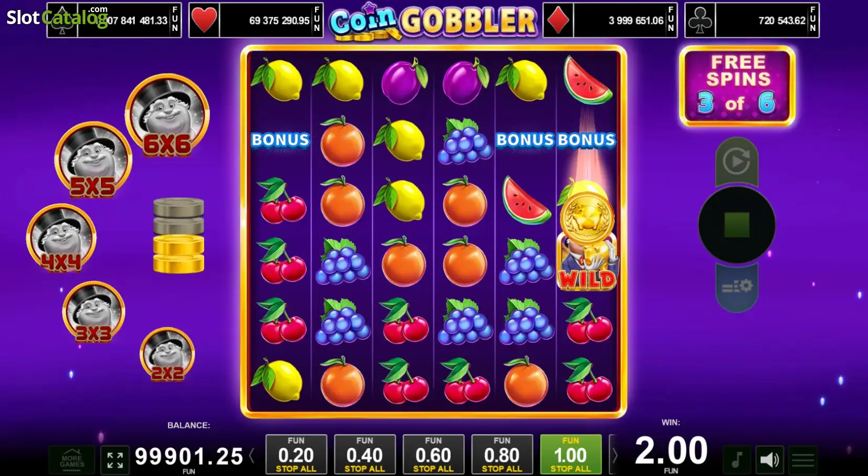
Task: Mute sound with the speaker icon
Action: (770, 460)
